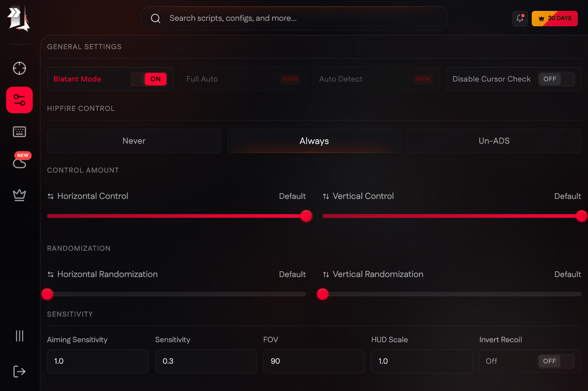Click the logout icon in sidebar
Image resolution: width=588 pixels, height=391 pixels.
19,372
